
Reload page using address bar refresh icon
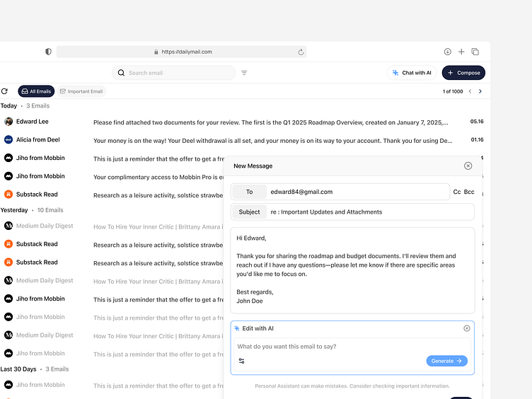tap(301, 52)
